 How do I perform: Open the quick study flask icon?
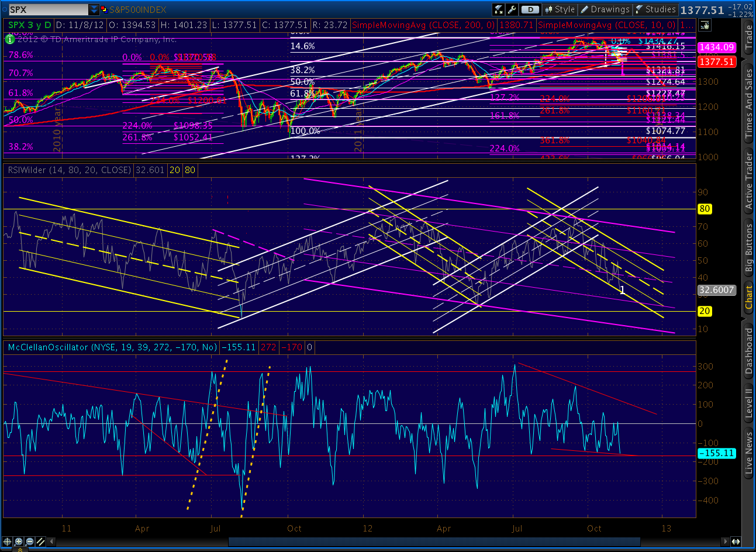click(499, 9)
